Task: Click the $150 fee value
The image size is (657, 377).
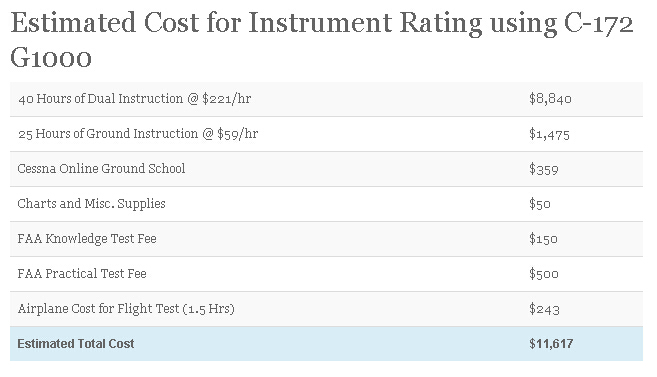Action: [543, 239]
